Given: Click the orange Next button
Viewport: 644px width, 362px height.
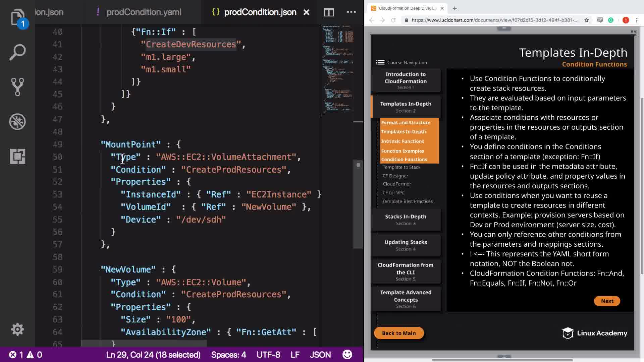Looking at the screenshot, I should pyautogui.click(x=607, y=301).
